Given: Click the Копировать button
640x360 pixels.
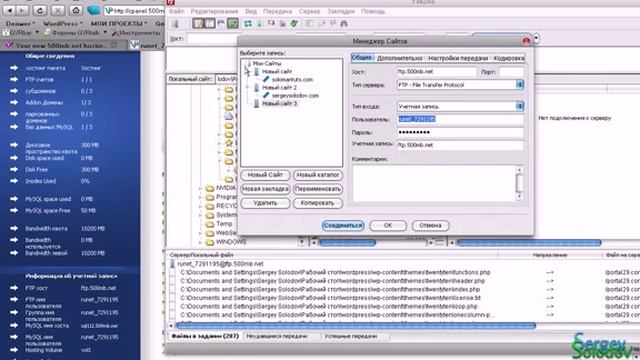Looking at the screenshot, I should coord(318,203).
